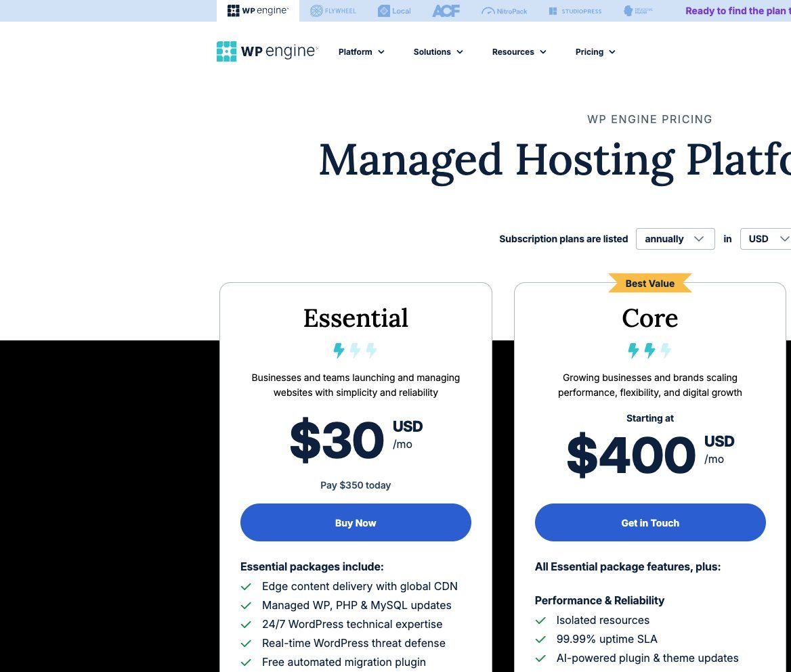Image resolution: width=791 pixels, height=672 pixels.
Task: Click 'AI-powered plugin & theme updates' item
Action: click(647, 658)
